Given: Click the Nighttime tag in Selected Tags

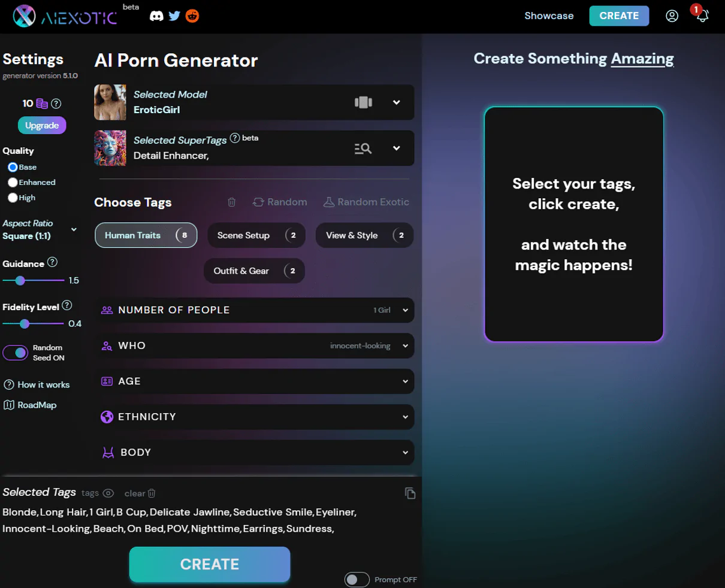Looking at the screenshot, I should click(x=216, y=529).
